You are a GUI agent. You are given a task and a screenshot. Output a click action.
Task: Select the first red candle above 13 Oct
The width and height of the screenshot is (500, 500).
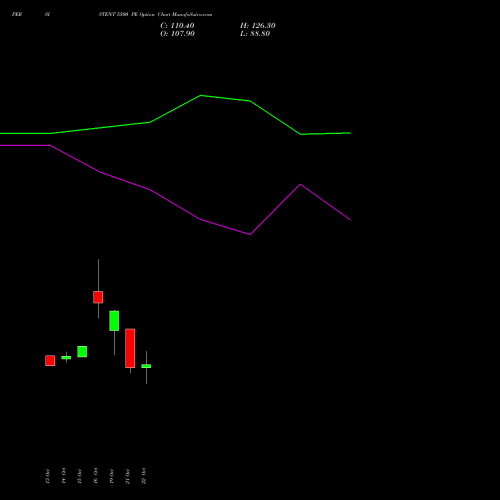point(50,361)
